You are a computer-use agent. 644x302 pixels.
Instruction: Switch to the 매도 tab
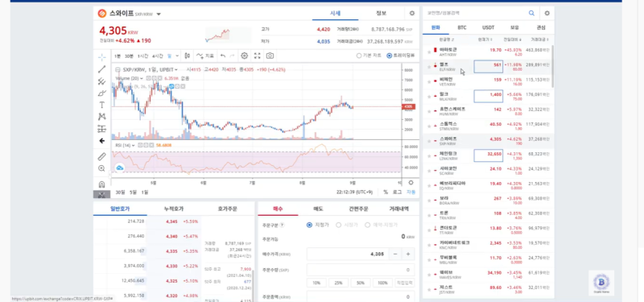318,209
